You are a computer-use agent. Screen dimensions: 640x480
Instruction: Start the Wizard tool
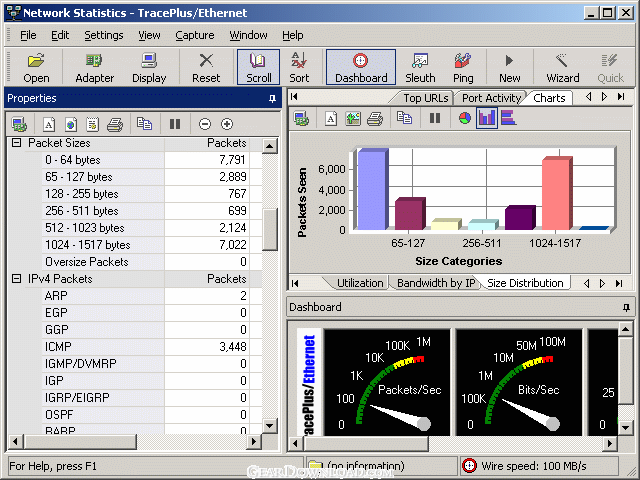pos(562,67)
